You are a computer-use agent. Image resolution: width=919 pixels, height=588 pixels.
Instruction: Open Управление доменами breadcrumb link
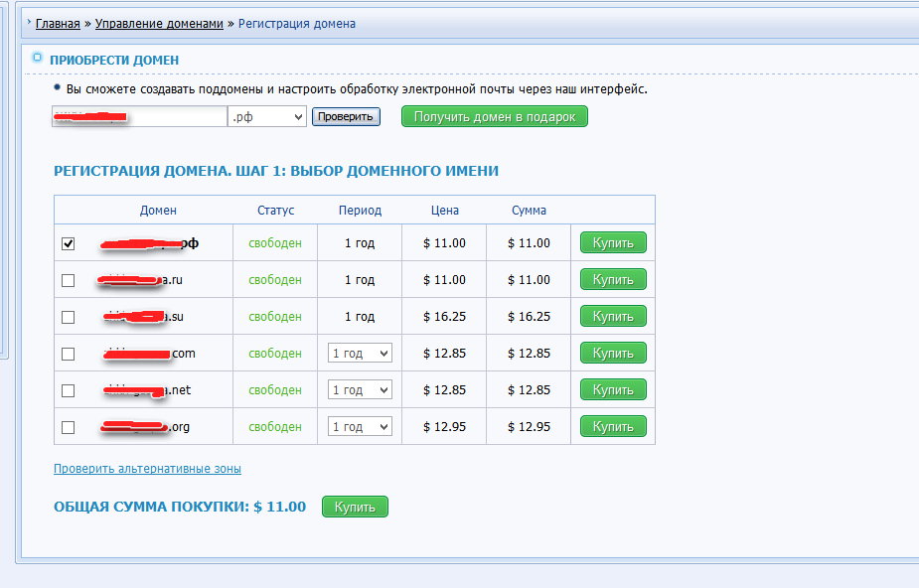click(x=159, y=23)
